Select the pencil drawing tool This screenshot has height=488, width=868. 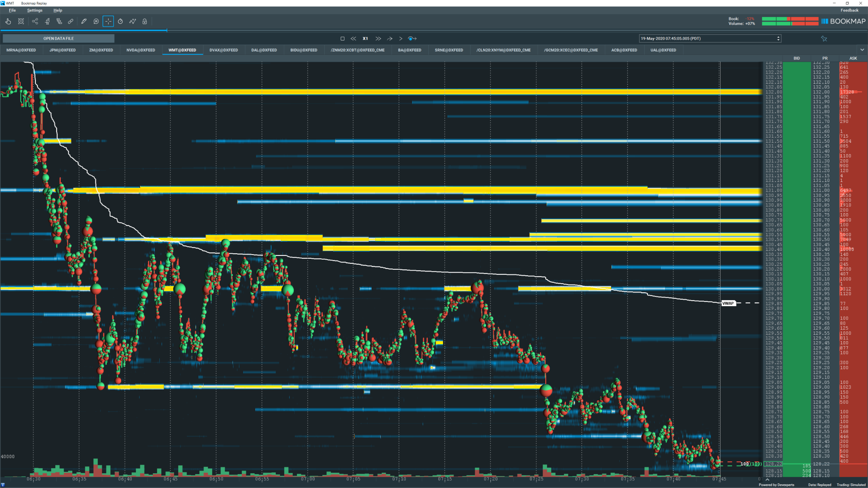click(84, 21)
